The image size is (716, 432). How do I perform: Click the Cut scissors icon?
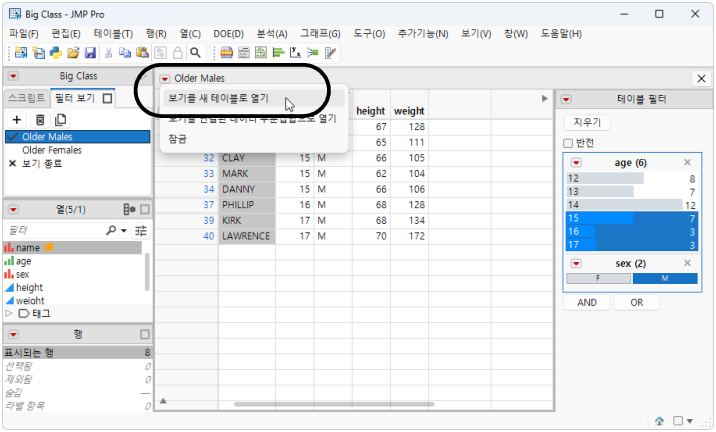[x=108, y=53]
